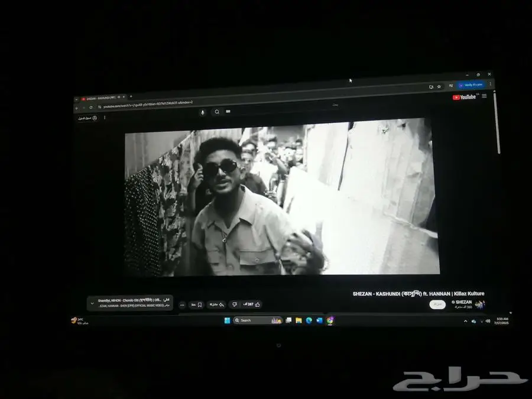Screen dimensions: 532x399
Task: Open the YouTube hamburger guide menu
Action: tap(484, 96)
